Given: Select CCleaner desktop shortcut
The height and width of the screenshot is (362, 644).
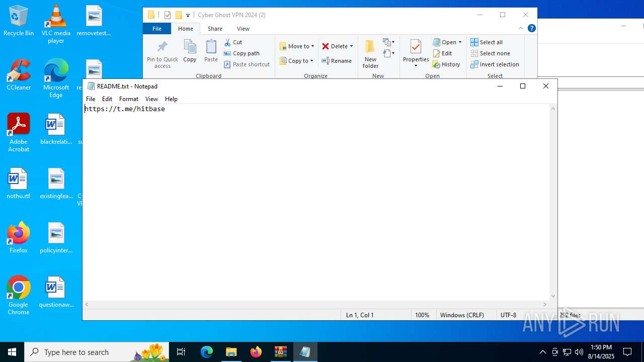Looking at the screenshot, I should (x=19, y=75).
